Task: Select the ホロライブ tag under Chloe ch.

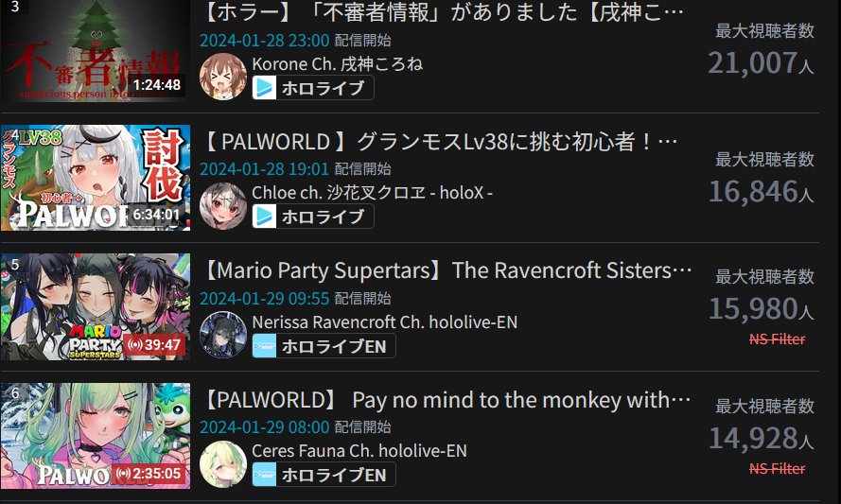Action: pos(313,217)
